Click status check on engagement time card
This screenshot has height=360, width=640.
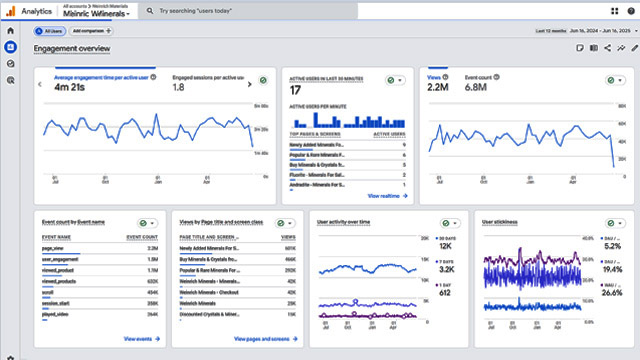(263, 80)
